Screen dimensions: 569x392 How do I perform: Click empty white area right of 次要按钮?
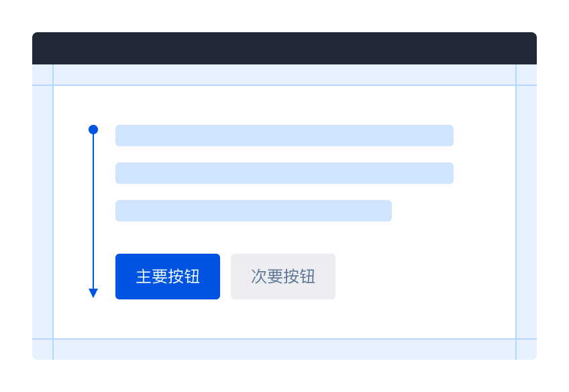[425, 277]
